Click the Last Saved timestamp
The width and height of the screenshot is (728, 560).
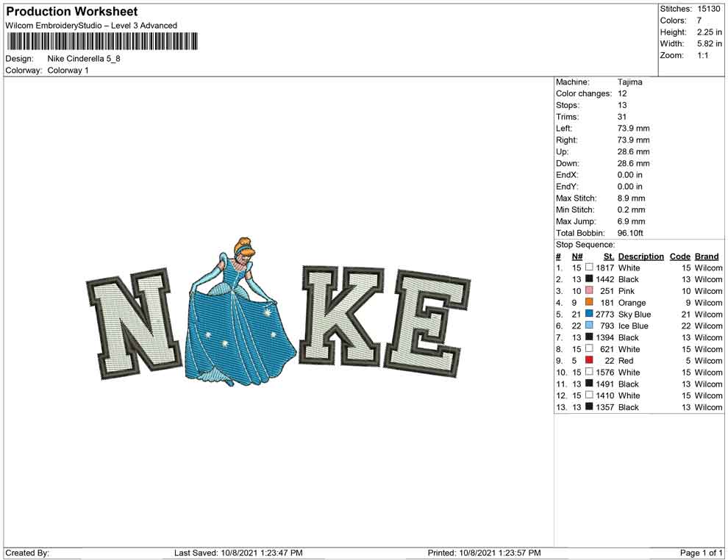pyautogui.click(x=239, y=553)
